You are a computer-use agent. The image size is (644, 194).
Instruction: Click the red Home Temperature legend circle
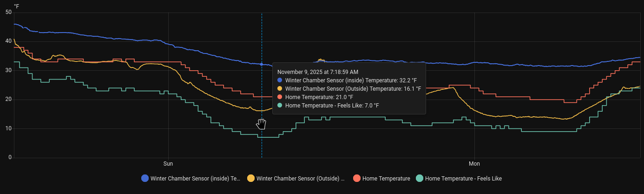[357, 178]
